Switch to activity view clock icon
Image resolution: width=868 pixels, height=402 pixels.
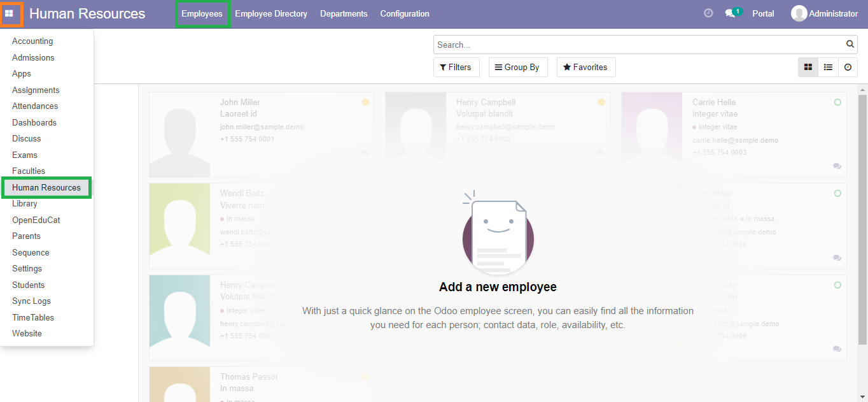point(848,67)
